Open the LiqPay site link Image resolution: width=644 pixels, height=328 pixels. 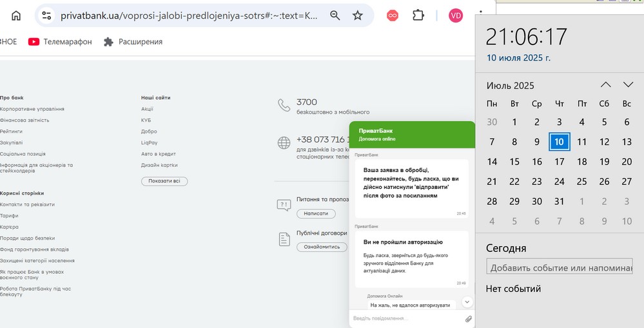pyautogui.click(x=150, y=142)
